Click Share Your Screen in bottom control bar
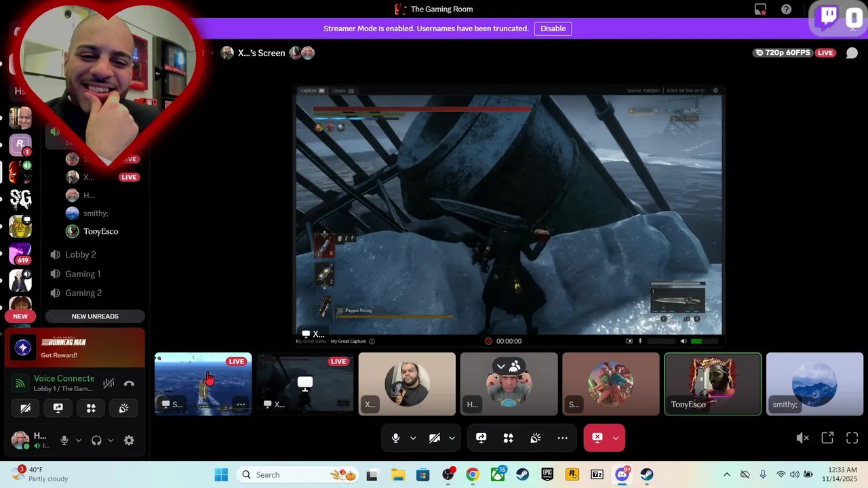 [481, 438]
